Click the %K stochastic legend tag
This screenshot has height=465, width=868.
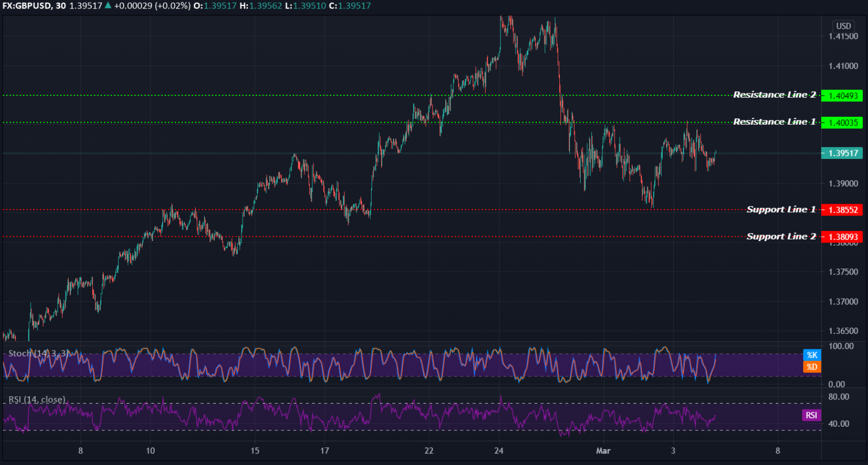812,355
